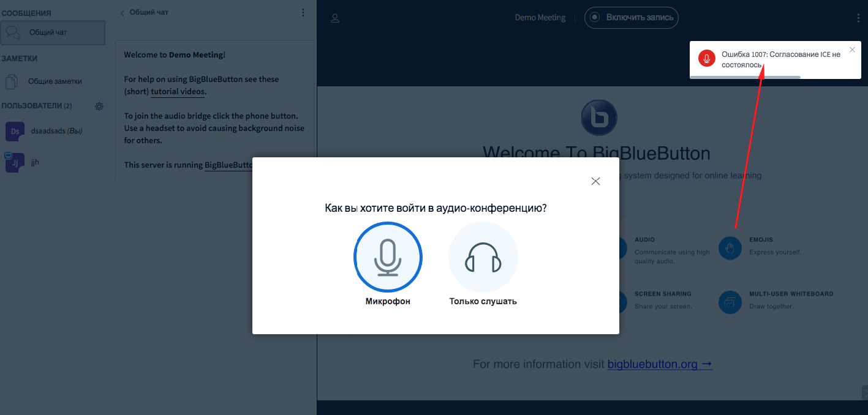Viewport: 868px width, 415px height.
Task: Open the Общий чат conversation icon
Action: point(12,32)
